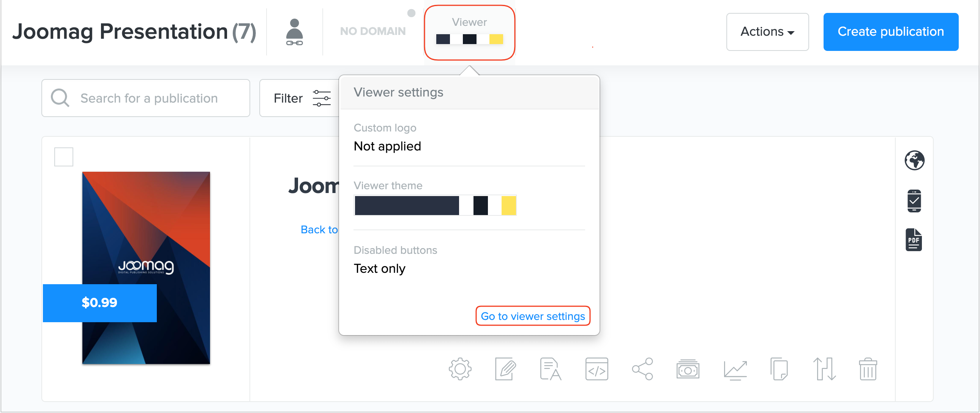980x413 pixels.
Task: Click the yellow viewer theme swatch
Action: (x=508, y=206)
